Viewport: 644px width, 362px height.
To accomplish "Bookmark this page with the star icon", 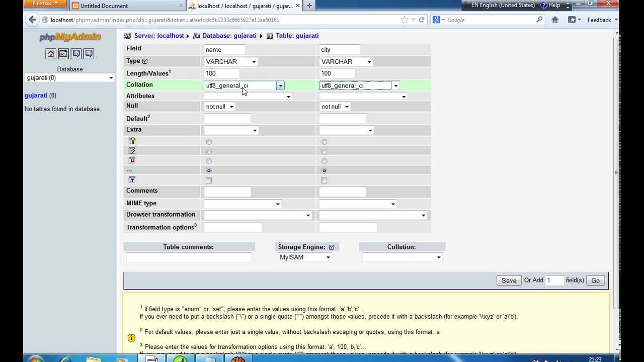I will (x=405, y=20).
